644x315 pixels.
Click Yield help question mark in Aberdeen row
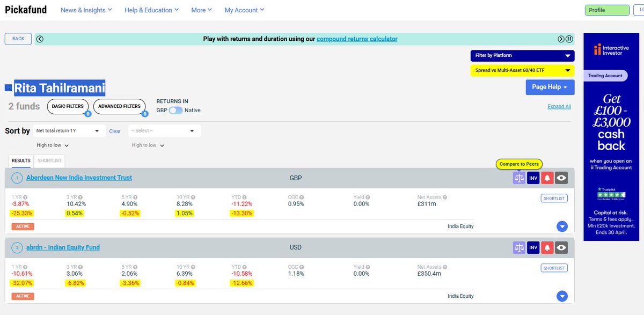pyautogui.click(x=369, y=197)
